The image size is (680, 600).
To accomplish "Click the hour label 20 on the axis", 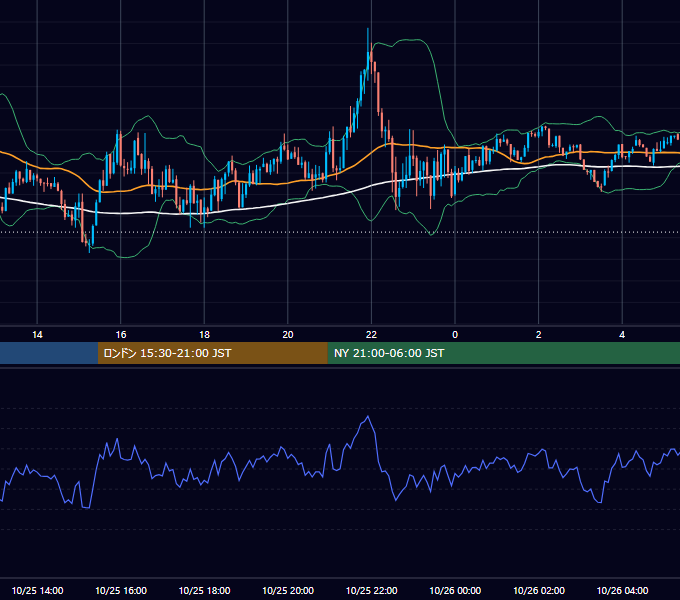I will click(x=288, y=335).
